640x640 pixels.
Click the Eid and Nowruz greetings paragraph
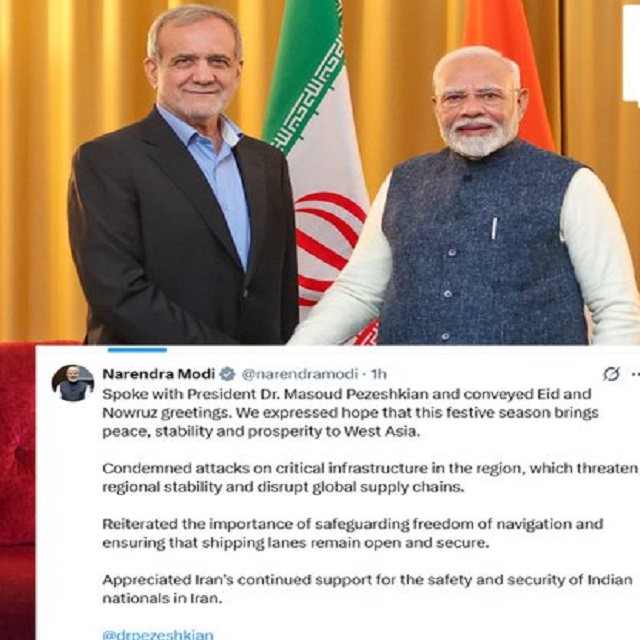(350, 413)
